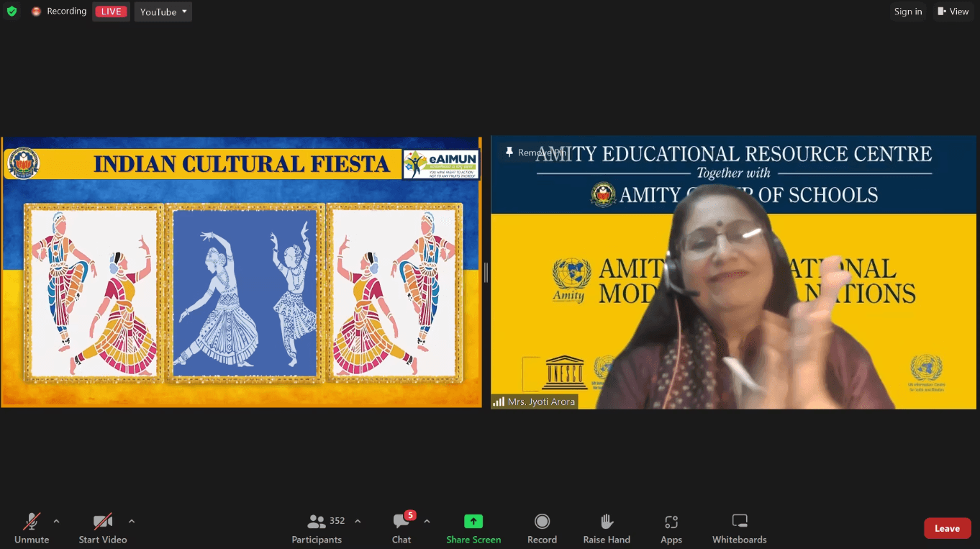Click the Record button
Image resolution: width=980 pixels, height=549 pixels.
tap(542, 528)
